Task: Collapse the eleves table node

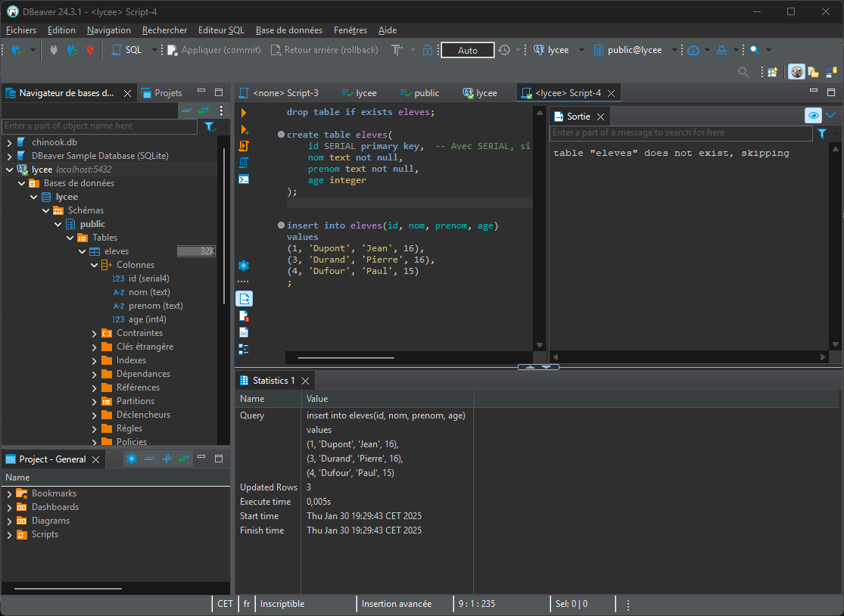Action: pyautogui.click(x=83, y=252)
